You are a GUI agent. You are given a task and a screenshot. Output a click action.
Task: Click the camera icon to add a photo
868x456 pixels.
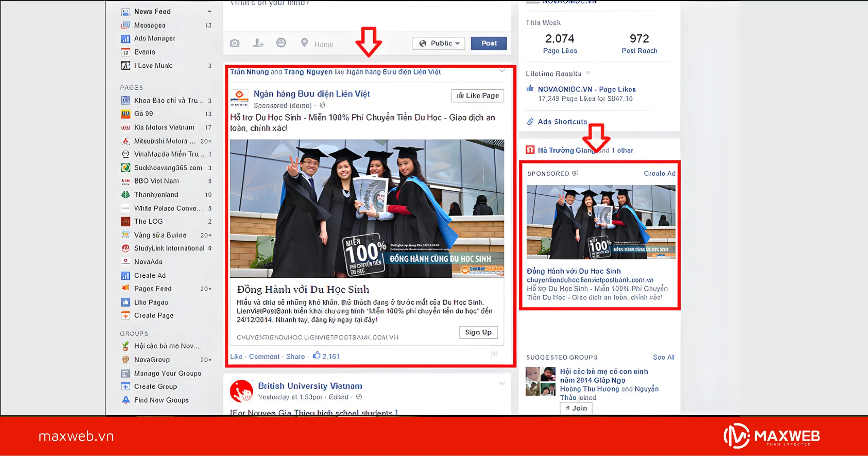click(x=235, y=43)
